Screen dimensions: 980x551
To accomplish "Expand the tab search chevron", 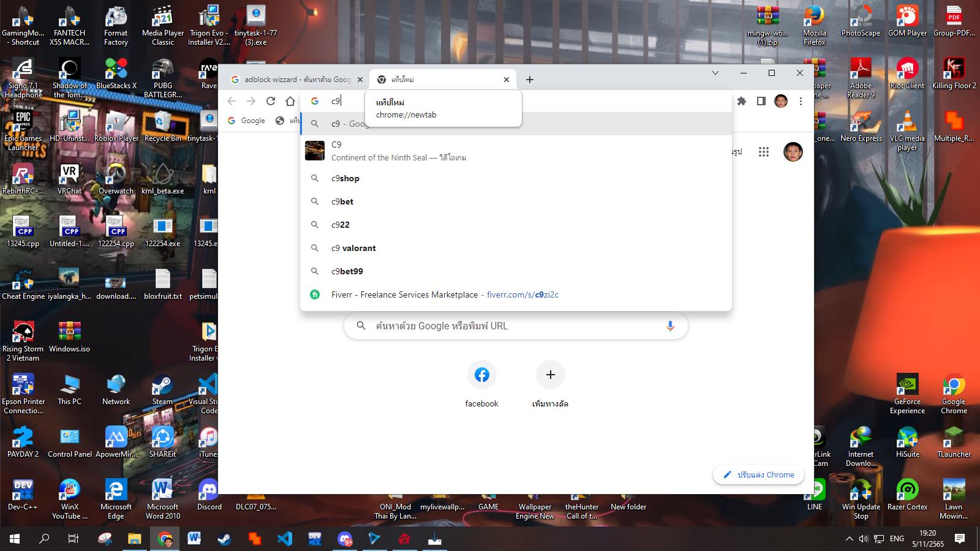I will pos(715,73).
